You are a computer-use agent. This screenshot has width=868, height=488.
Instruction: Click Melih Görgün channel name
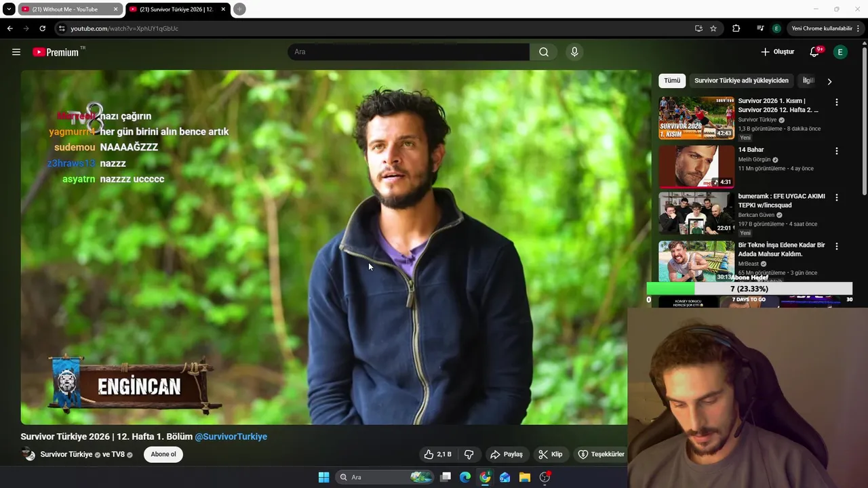click(x=754, y=160)
